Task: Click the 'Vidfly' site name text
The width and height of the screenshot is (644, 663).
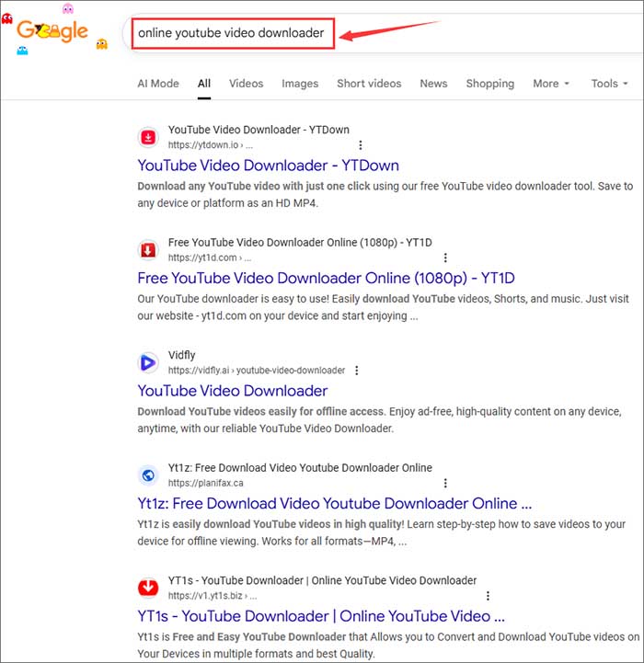Action: click(181, 355)
